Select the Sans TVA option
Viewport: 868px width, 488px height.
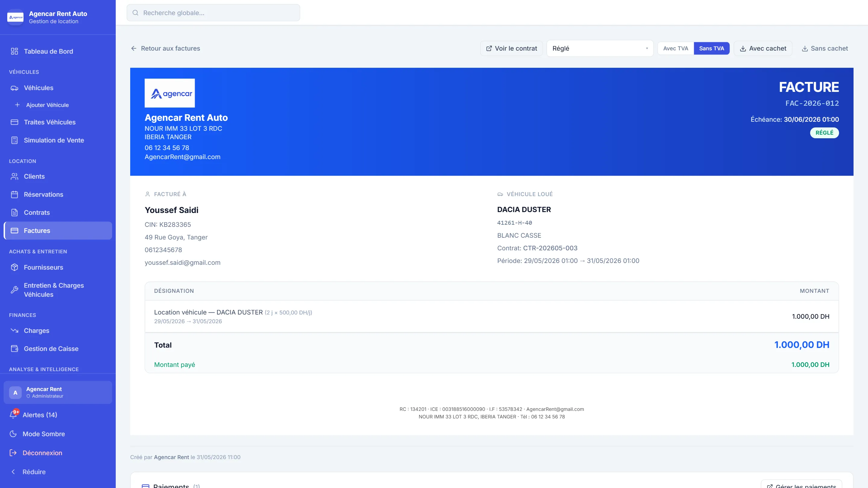coord(711,48)
